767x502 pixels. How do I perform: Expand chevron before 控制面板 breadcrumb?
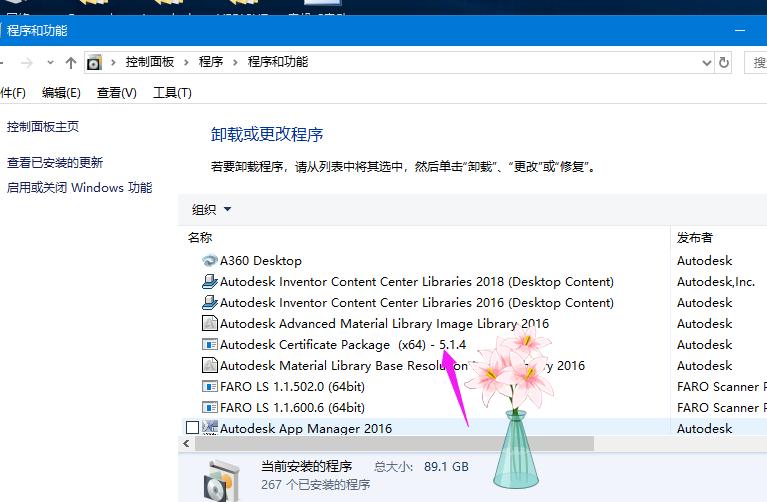point(113,62)
